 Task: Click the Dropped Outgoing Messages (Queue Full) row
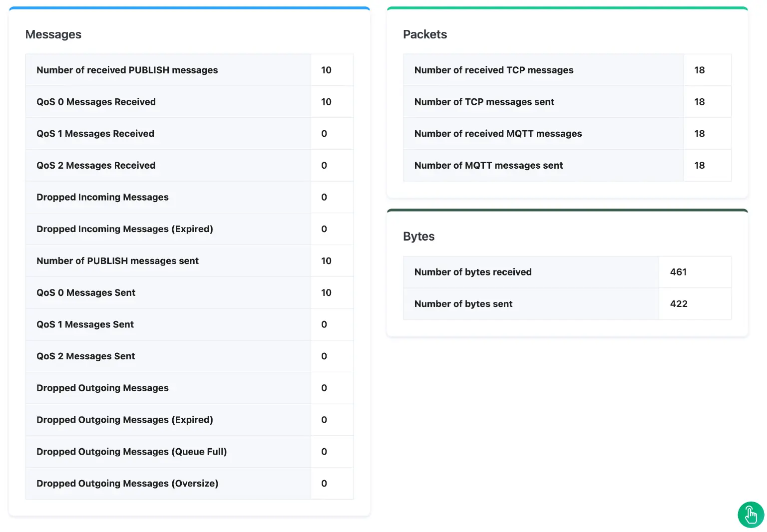(x=167, y=452)
